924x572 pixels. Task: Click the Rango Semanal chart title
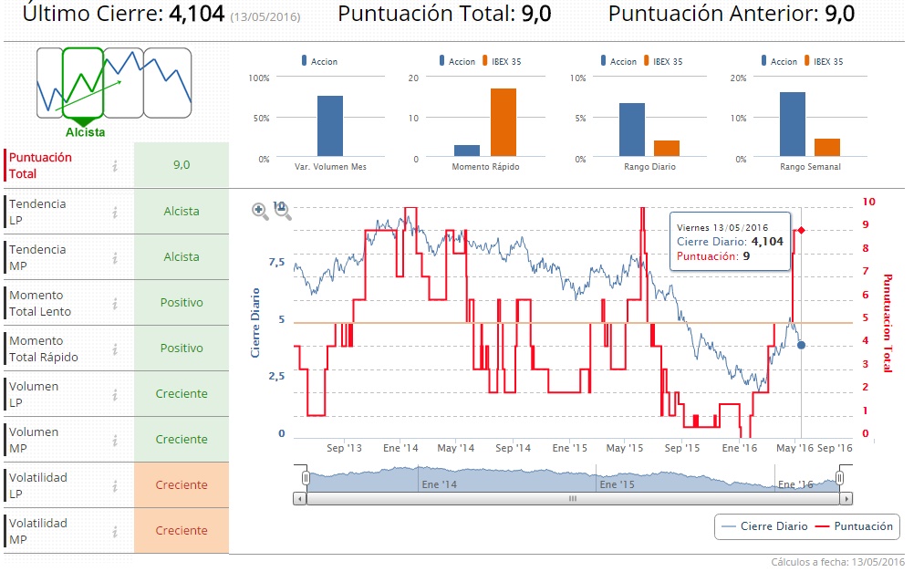click(810, 167)
